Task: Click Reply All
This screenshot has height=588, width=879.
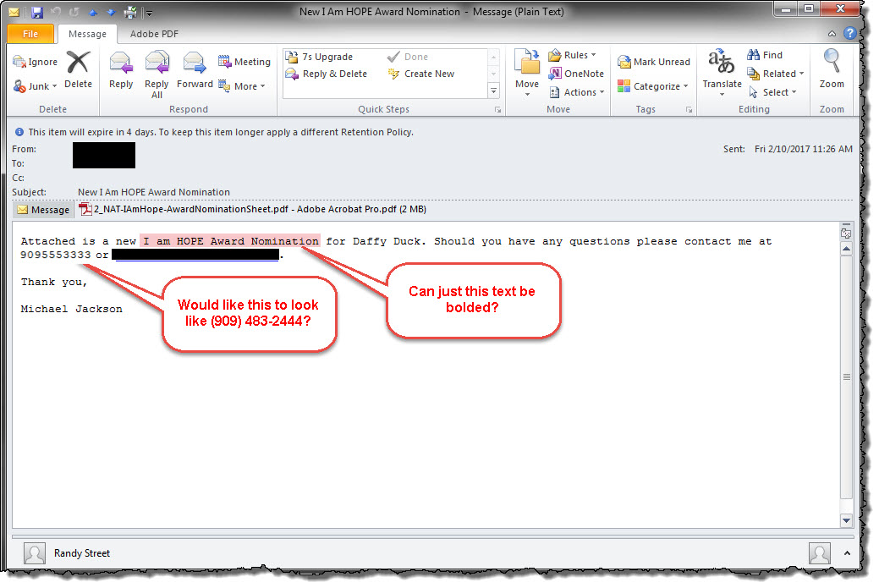Action: 157,74
